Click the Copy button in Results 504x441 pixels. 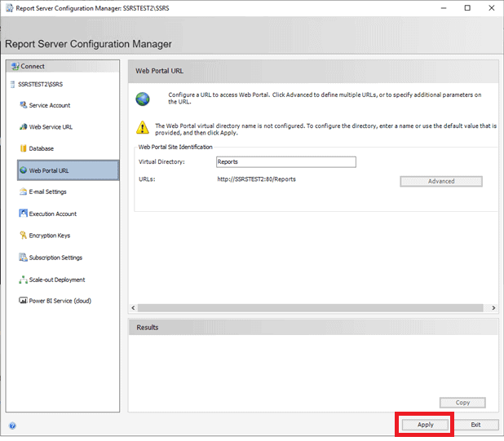pyautogui.click(x=462, y=403)
